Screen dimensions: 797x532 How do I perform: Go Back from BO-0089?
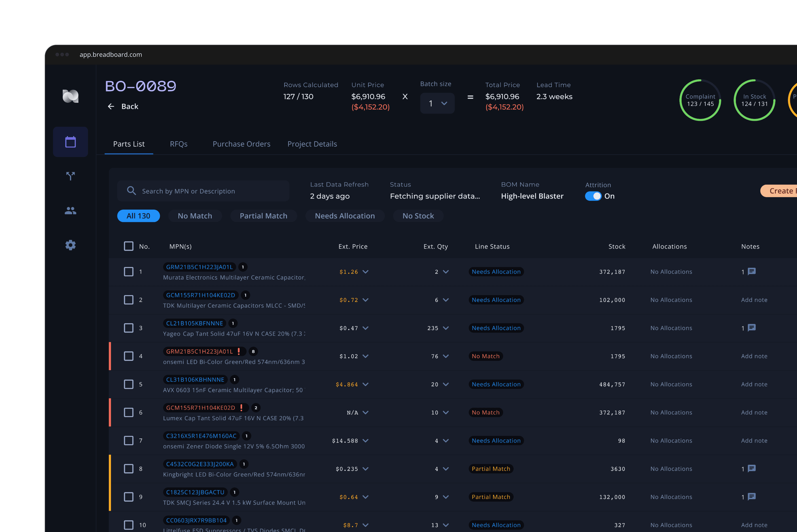pyautogui.click(x=123, y=106)
